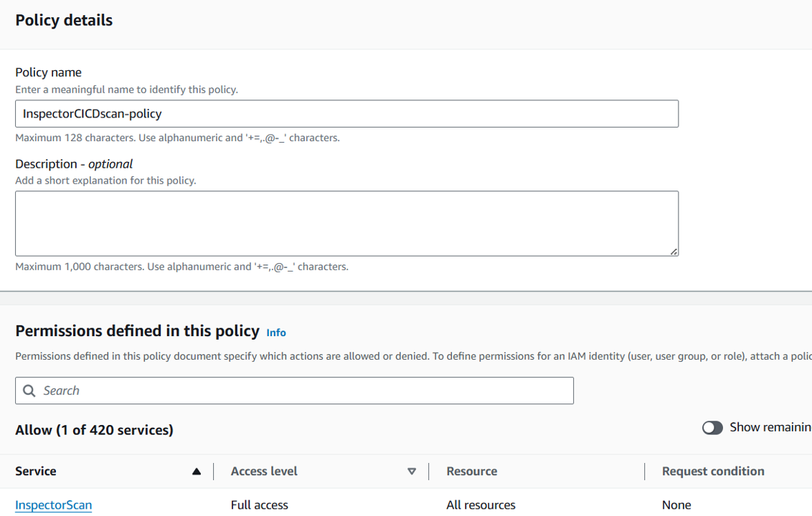
Task: Click the search magnifier icon
Action: tap(29, 391)
